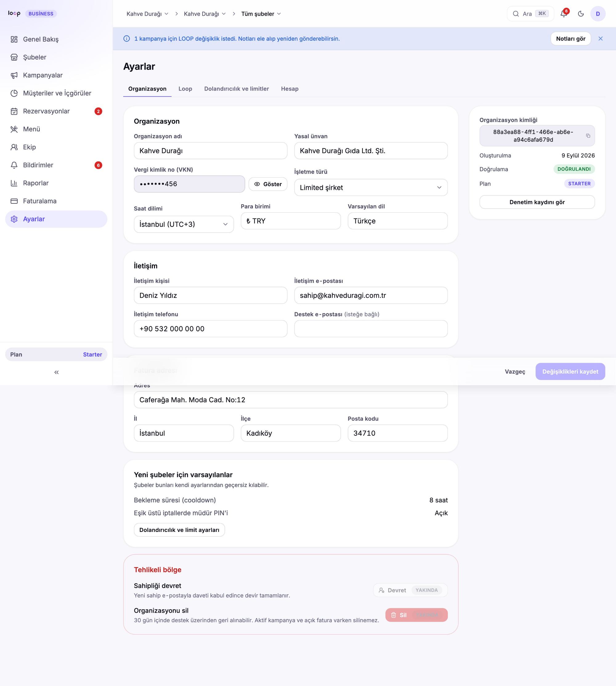The image size is (616, 686).
Task: Click the info icon in the banner
Action: (127, 39)
